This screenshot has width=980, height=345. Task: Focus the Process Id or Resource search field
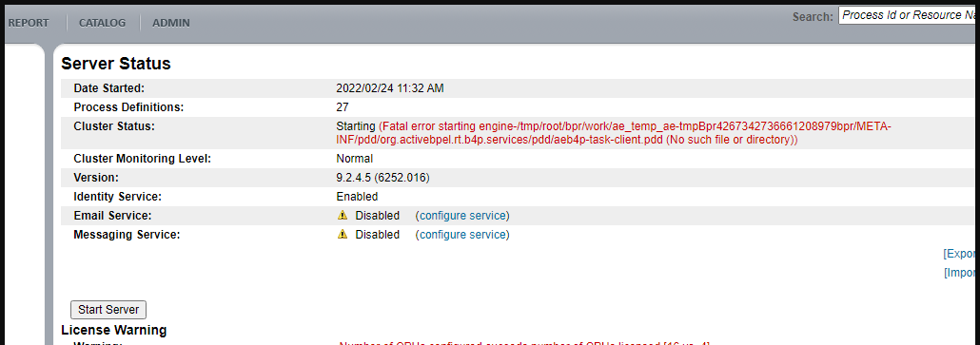click(x=910, y=15)
